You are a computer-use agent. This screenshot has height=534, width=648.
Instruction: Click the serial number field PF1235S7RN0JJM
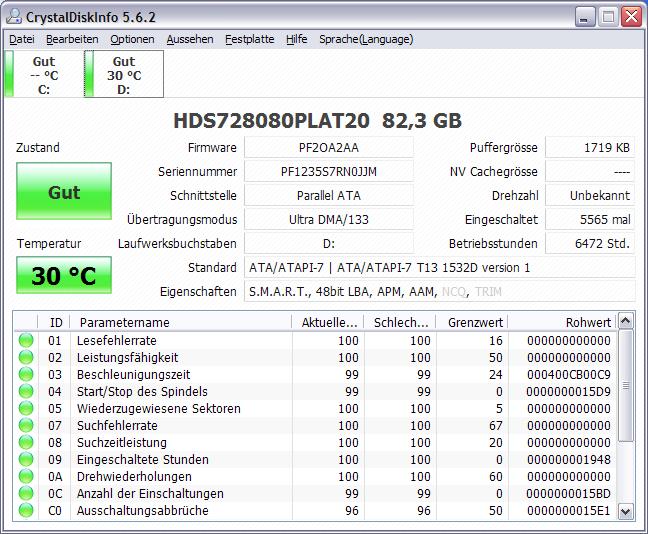pos(329,172)
